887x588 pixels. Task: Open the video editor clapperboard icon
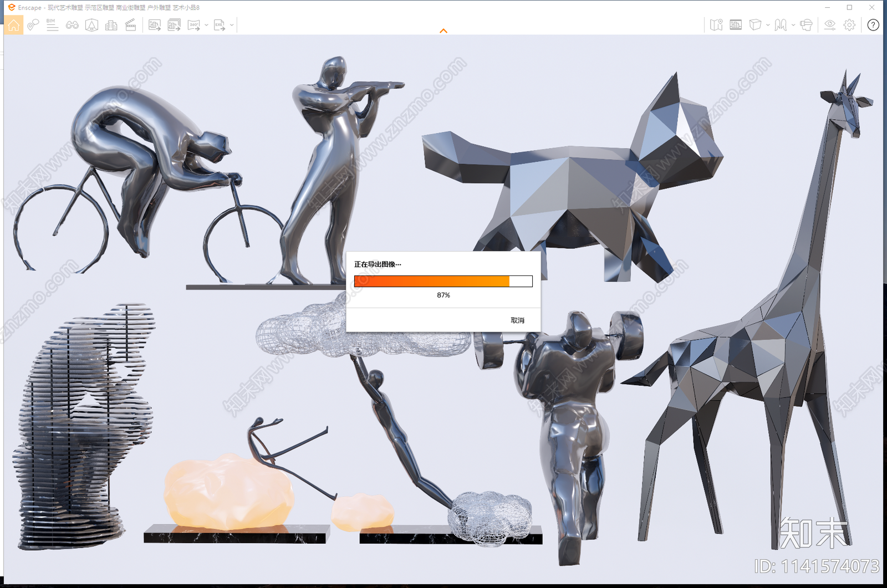(x=131, y=25)
